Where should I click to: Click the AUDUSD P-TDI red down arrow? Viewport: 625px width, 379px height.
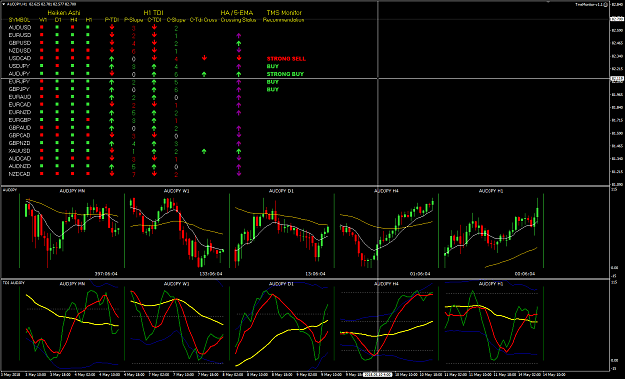[x=112, y=27]
